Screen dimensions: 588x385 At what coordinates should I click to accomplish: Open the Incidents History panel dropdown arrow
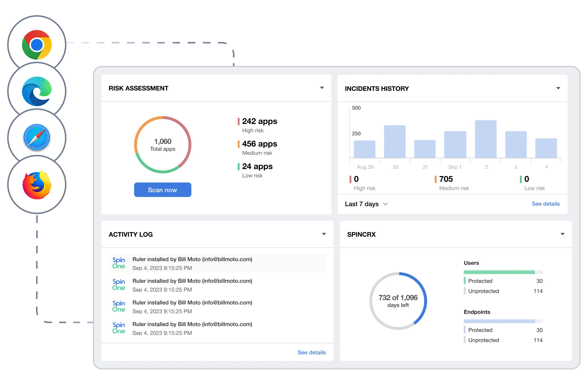(558, 88)
